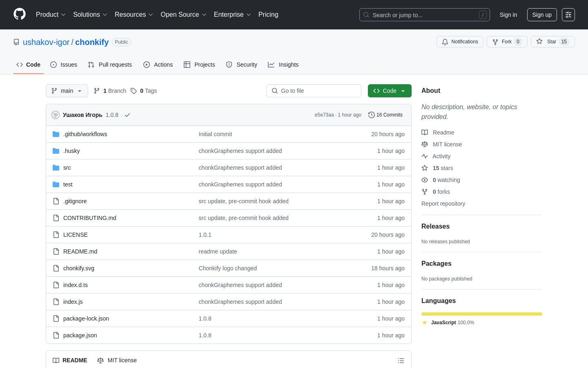Click the branch icon beside 1 Branch
Viewport: 588px width, 368px height.
(x=97, y=91)
